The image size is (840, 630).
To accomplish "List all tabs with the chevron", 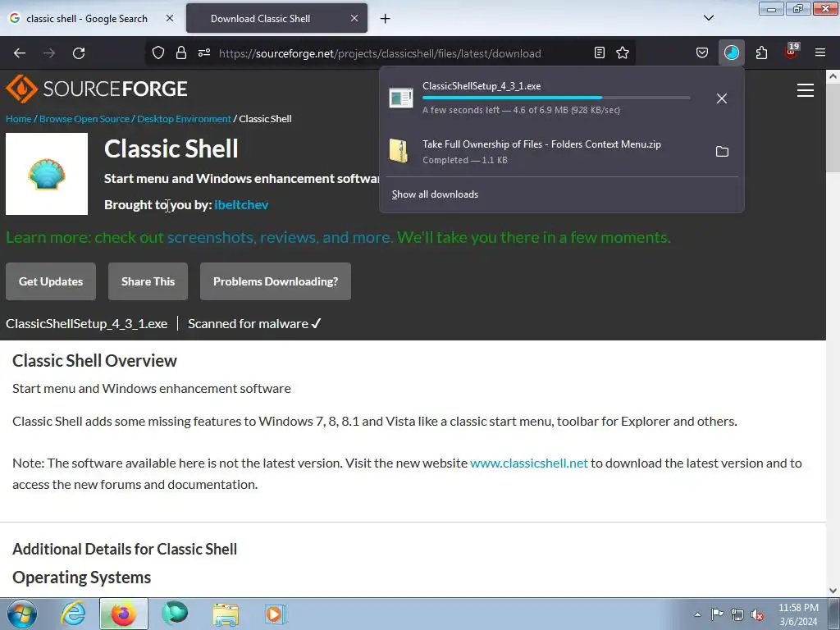I will [x=708, y=18].
